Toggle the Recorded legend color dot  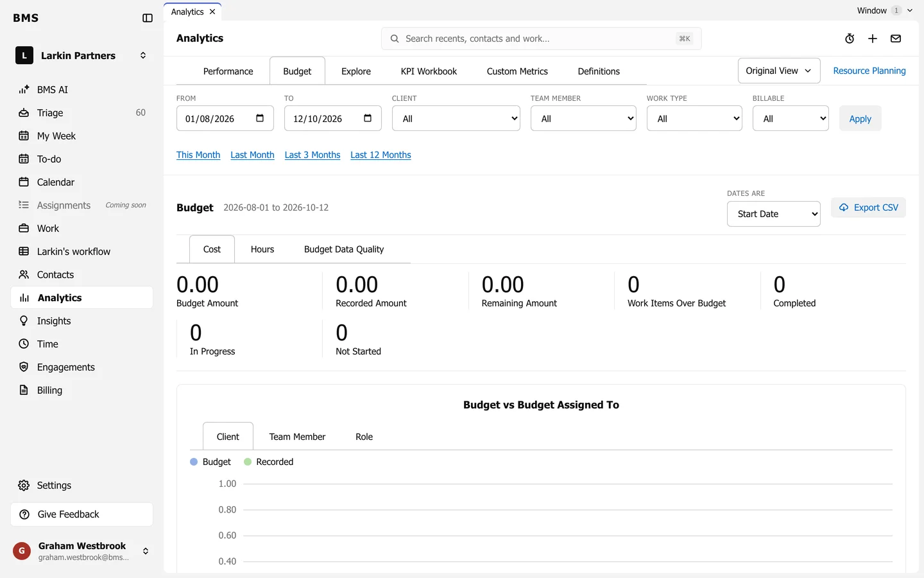(x=248, y=462)
